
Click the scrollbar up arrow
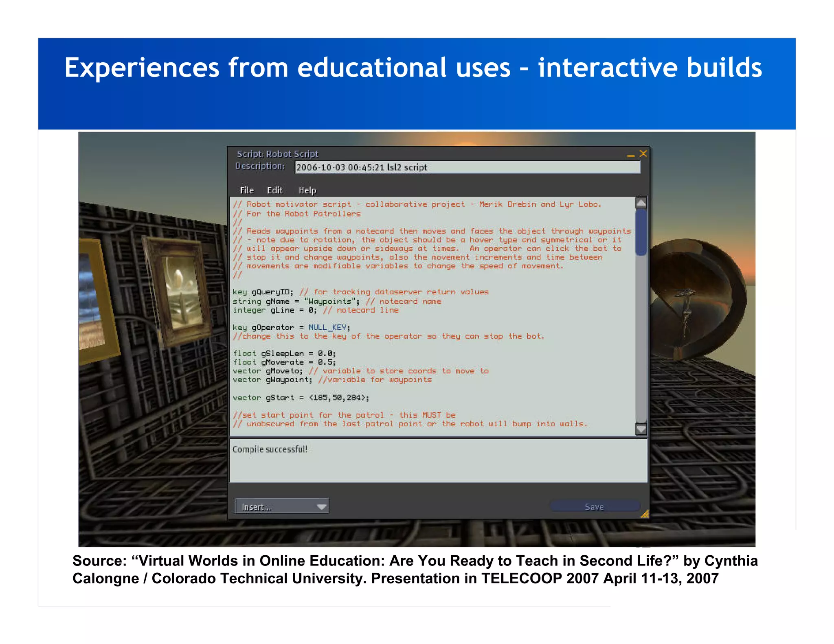641,202
